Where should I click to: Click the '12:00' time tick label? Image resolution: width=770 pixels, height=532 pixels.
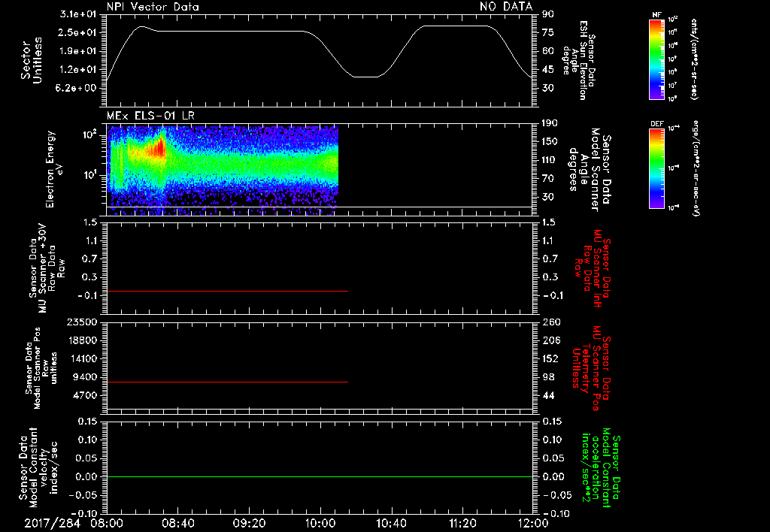533,523
